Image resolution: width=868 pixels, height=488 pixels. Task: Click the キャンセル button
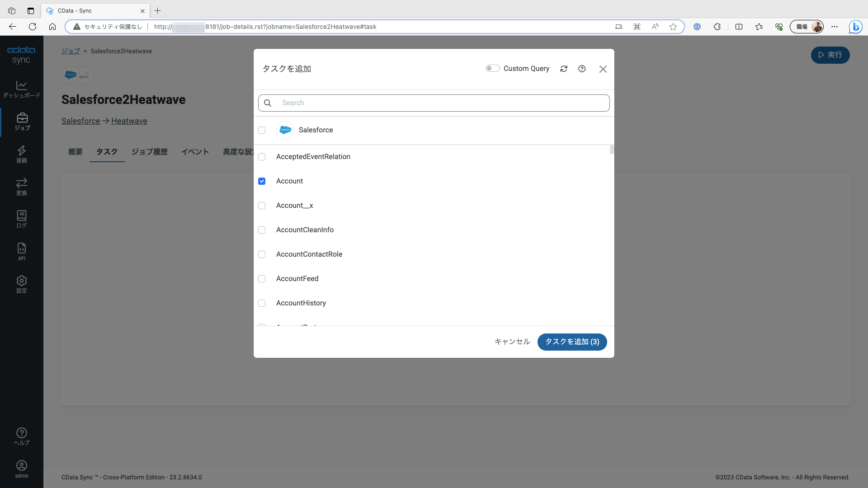(512, 342)
